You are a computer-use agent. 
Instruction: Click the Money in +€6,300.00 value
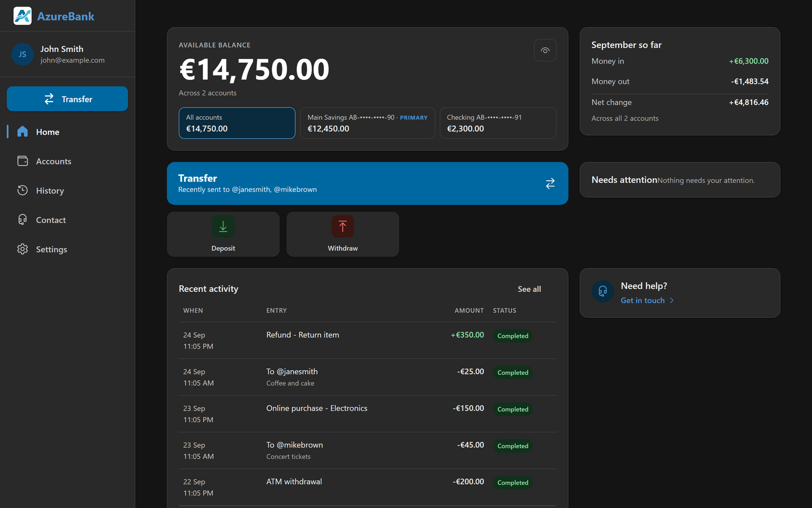[x=749, y=61]
